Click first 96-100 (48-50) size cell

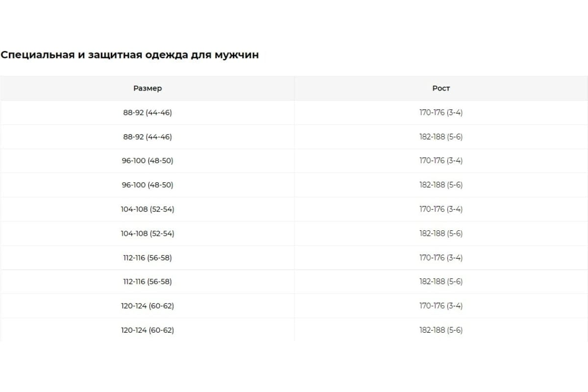pyautogui.click(x=147, y=161)
